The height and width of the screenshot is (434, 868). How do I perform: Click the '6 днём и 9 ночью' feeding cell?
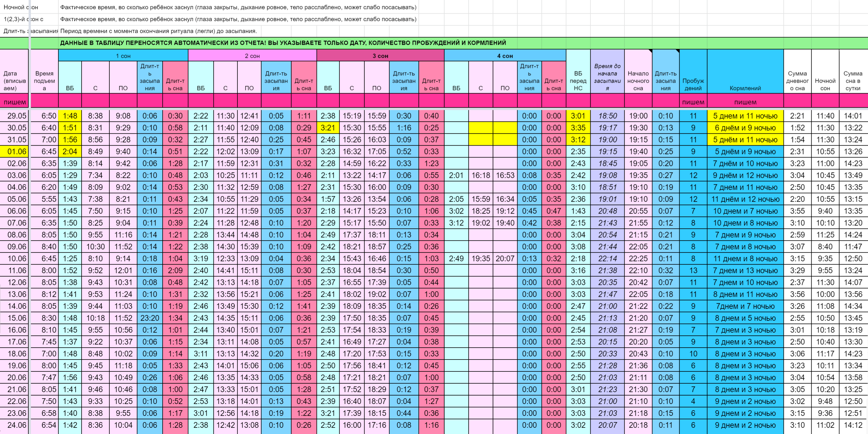745,128
